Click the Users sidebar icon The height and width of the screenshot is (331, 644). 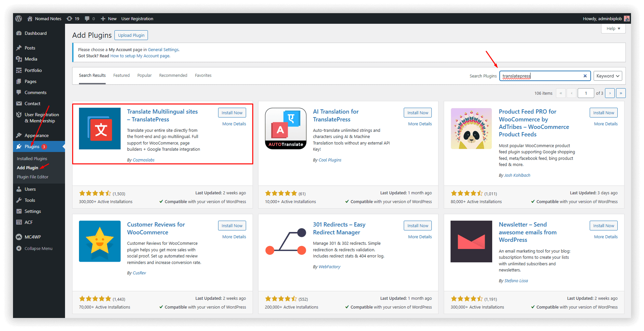pyautogui.click(x=19, y=189)
